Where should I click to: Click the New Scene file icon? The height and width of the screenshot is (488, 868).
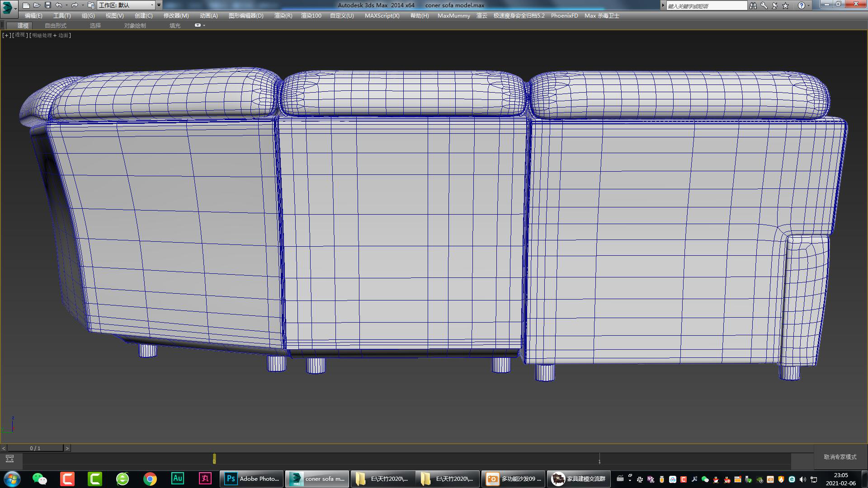(x=26, y=5)
